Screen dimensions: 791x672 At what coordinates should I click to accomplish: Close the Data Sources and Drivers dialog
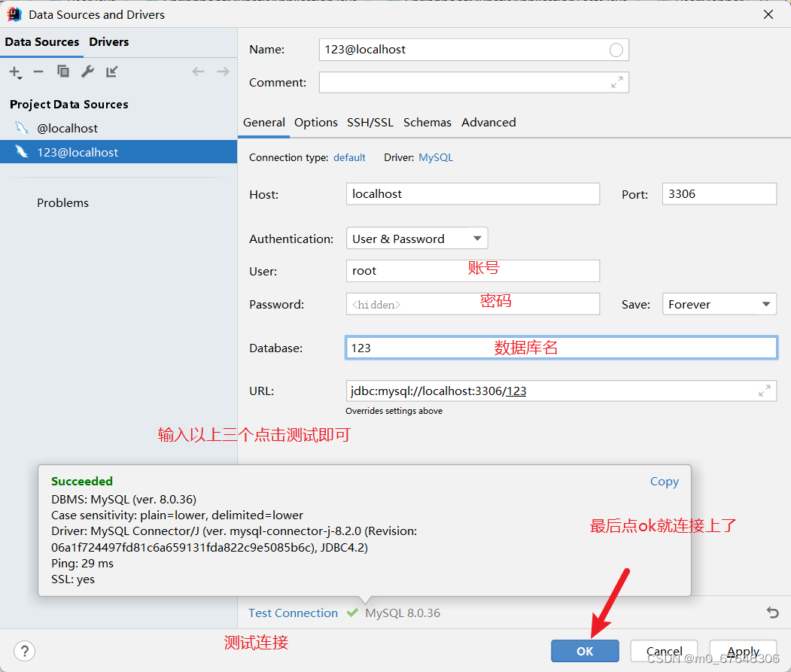(x=768, y=14)
